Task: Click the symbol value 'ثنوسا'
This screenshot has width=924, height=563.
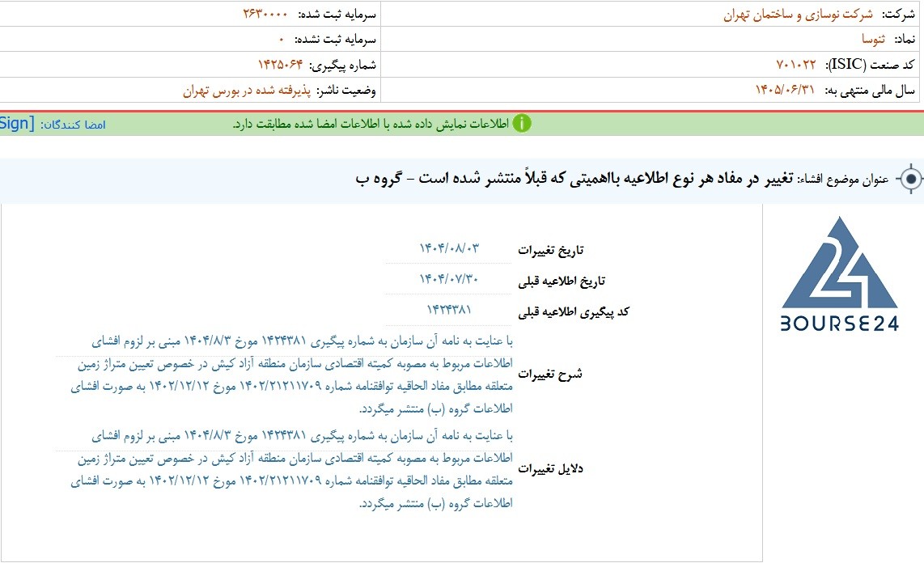Action: [x=873, y=40]
